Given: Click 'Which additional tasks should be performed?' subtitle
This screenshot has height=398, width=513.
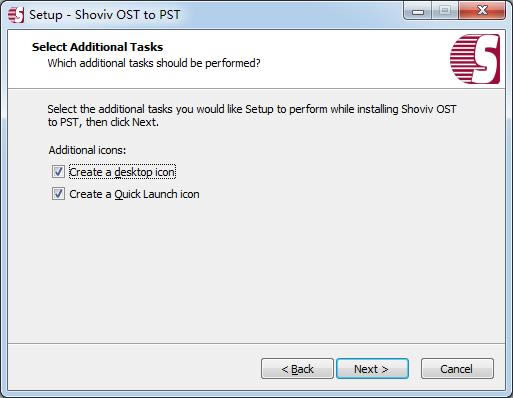Looking at the screenshot, I should click(154, 63).
